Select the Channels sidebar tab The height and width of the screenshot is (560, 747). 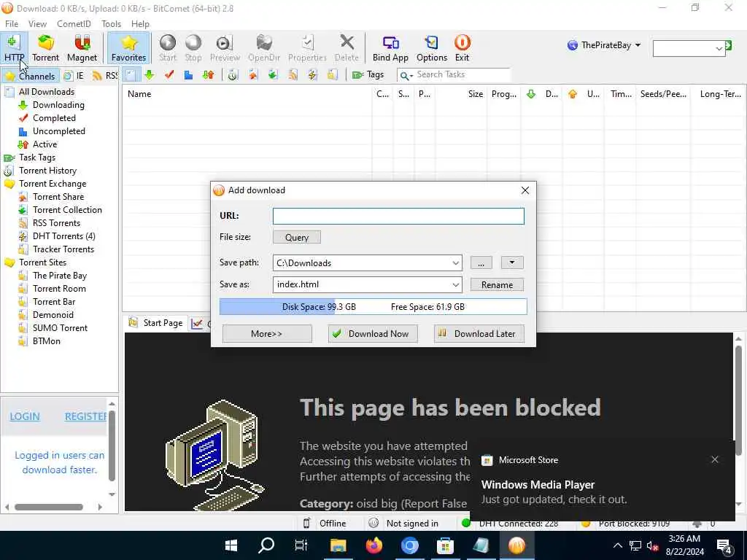pos(30,76)
